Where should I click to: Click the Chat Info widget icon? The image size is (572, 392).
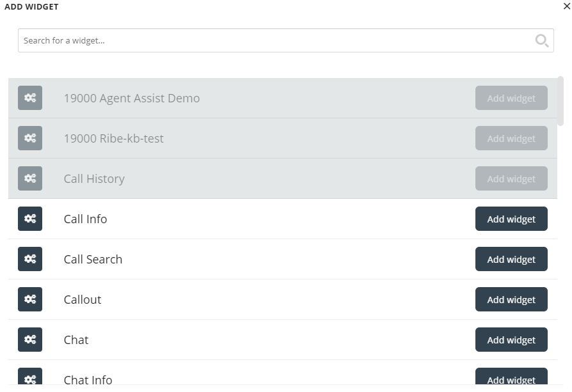coord(30,377)
